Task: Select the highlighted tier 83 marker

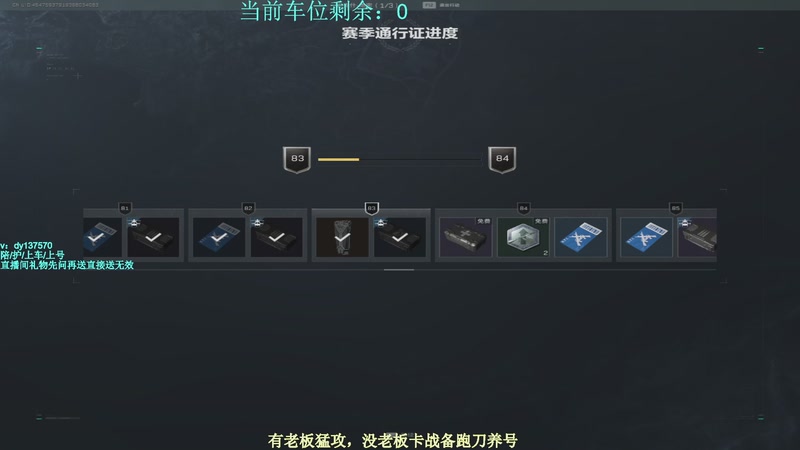Action: coord(371,208)
